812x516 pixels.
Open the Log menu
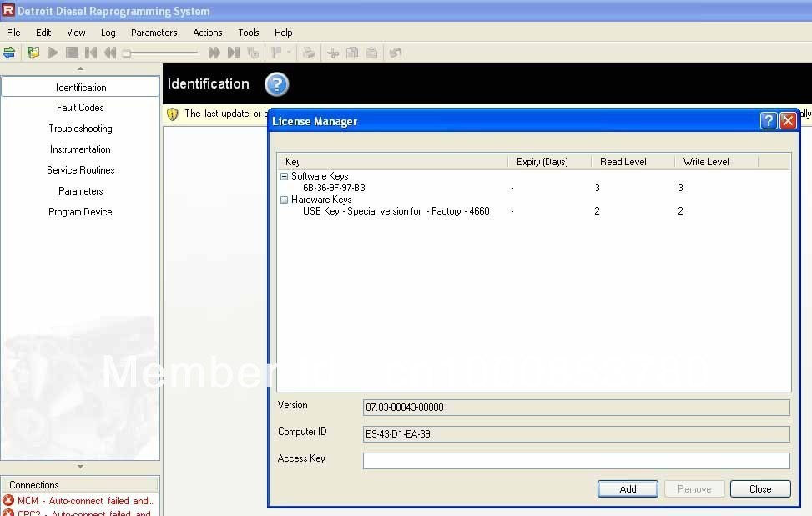tap(108, 33)
